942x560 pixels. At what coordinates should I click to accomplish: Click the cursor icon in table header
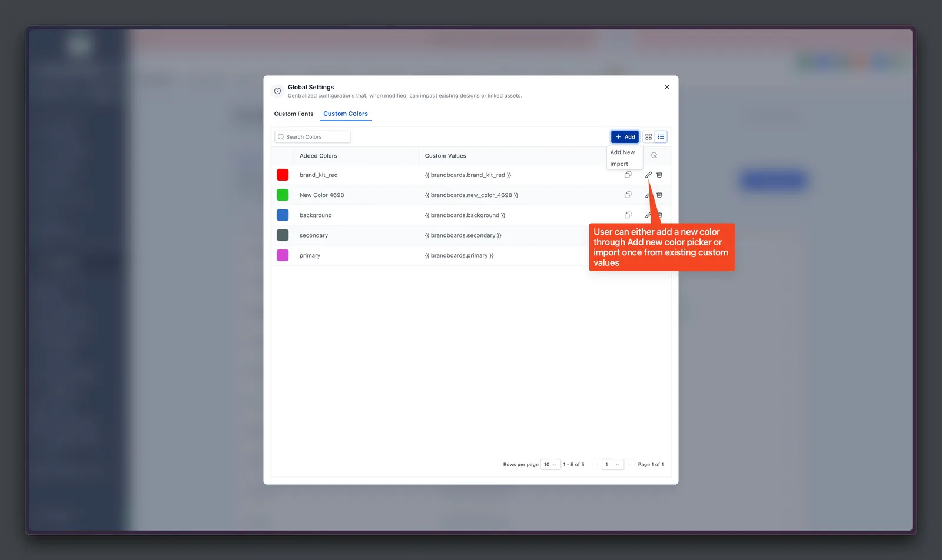pyautogui.click(x=654, y=155)
